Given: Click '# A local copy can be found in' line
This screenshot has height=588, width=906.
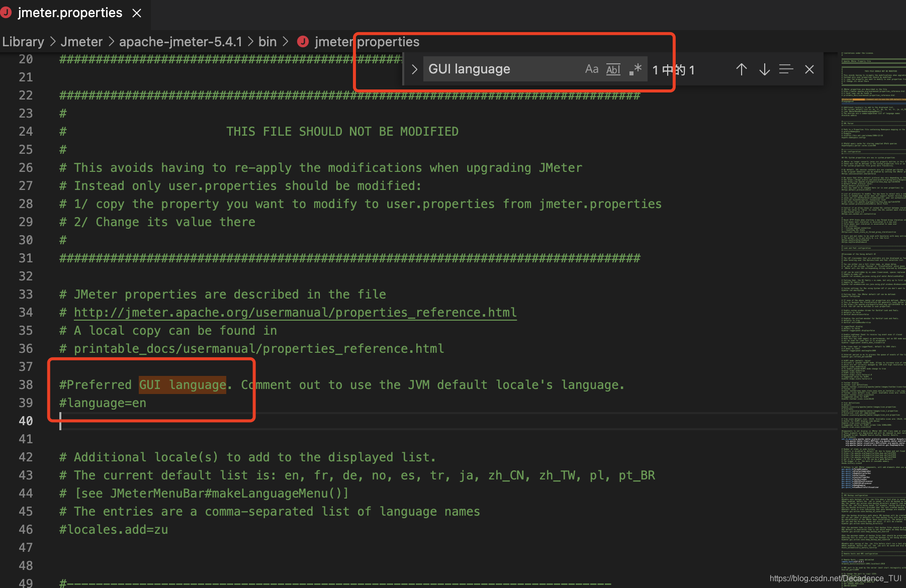Looking at the screenshot, I should coord(168,331).
